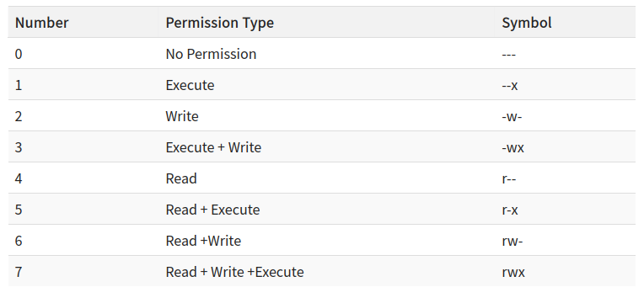Click the --- symbol cell
This screenshot has width=644, height=303.
[508, 54]
